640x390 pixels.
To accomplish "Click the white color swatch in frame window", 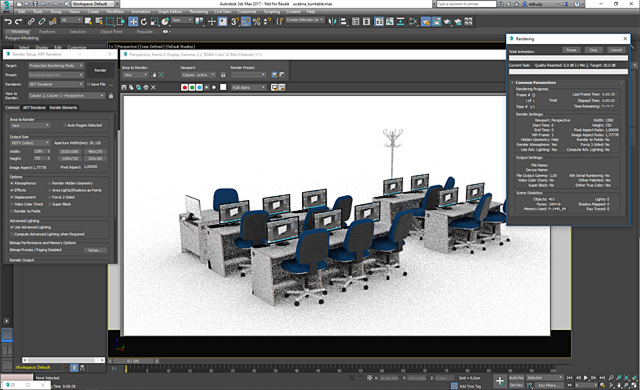I will pos(223,87).
